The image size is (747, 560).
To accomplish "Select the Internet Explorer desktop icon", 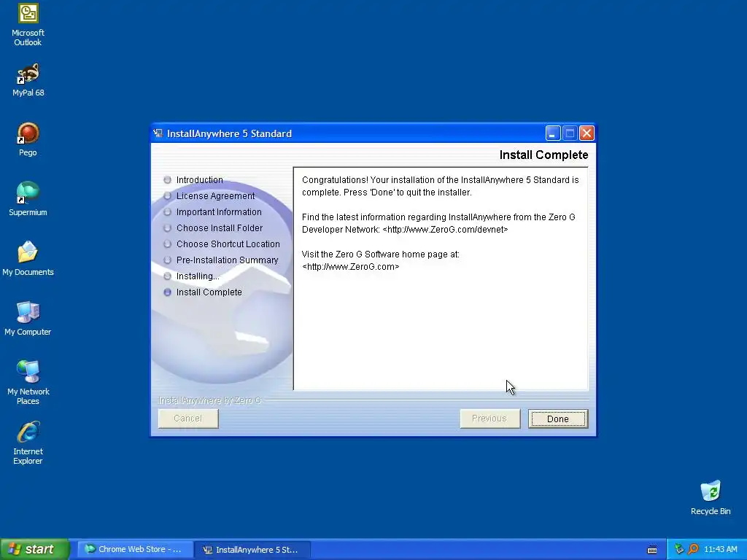I will (x=28, y=443).
